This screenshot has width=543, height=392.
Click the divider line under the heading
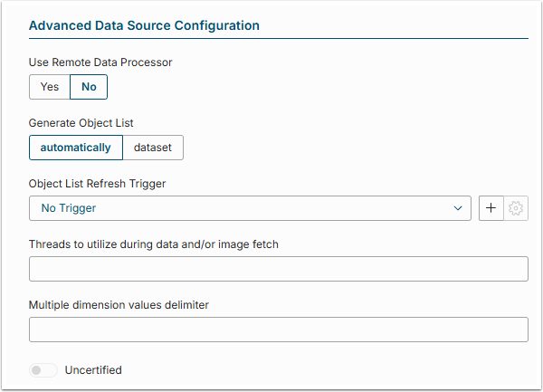[x=279, y=39]
